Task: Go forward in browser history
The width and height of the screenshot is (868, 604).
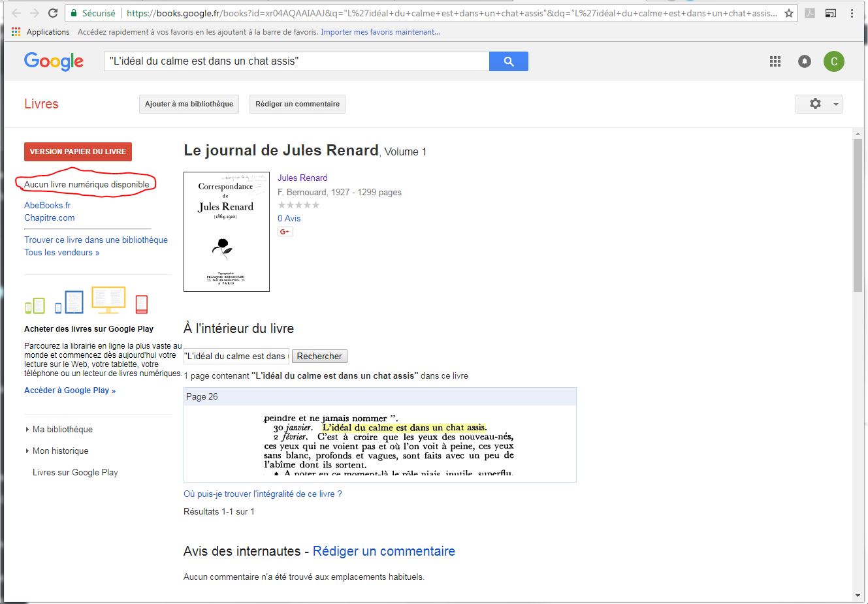Action: point(35,13)
